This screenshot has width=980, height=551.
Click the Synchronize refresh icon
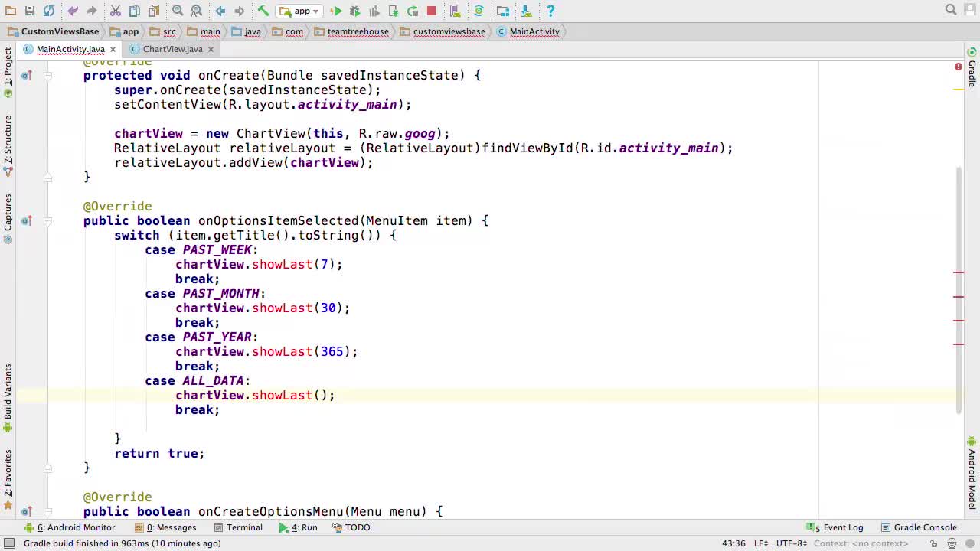(49, 11)
